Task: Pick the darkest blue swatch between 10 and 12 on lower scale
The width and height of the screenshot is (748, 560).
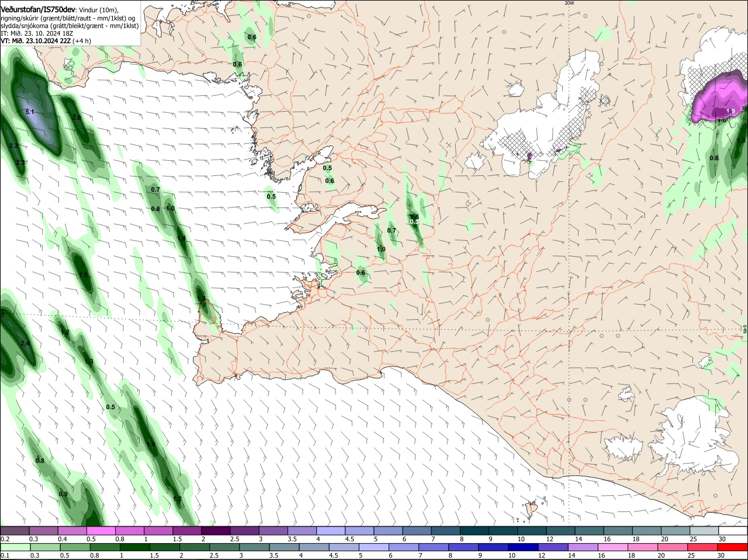Action: 525,547
